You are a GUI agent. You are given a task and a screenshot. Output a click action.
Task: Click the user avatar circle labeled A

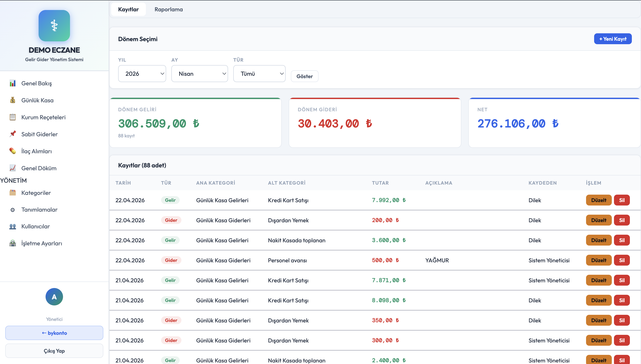[x=54, y=297]
